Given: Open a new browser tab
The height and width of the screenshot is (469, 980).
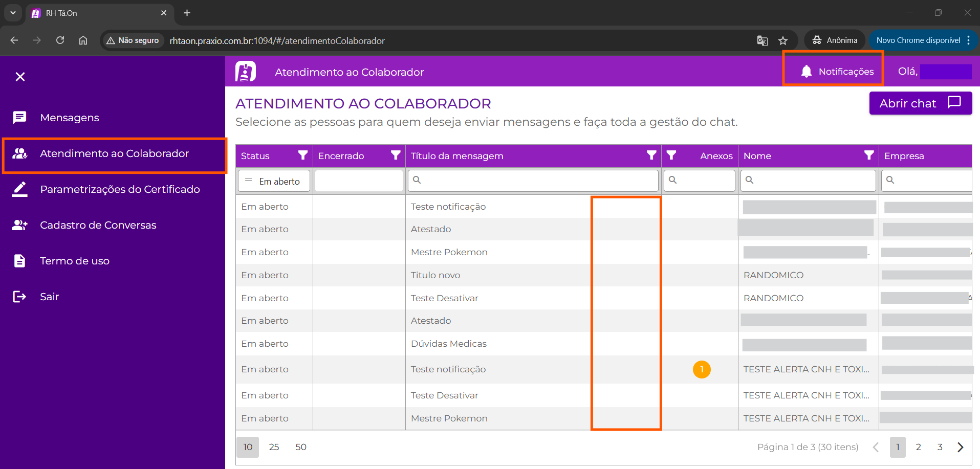Looking at the screenshot, I should click(187, 13).
